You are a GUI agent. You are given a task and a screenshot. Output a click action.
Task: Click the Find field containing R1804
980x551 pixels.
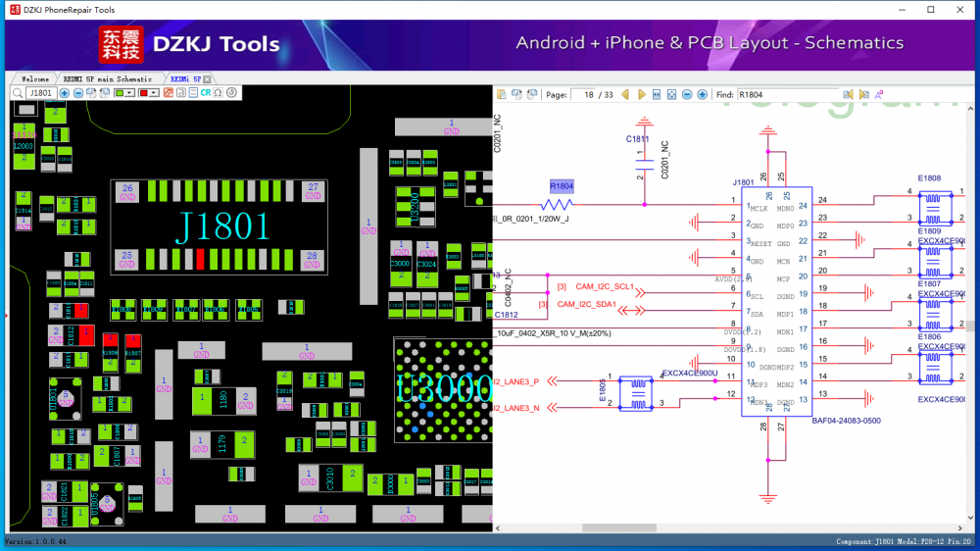788,95
